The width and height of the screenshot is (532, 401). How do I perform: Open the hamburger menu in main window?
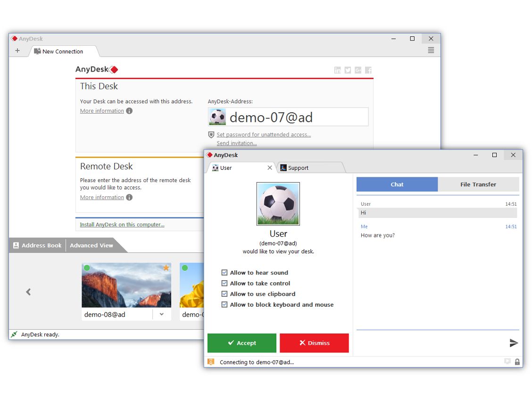(x=431, y=50)
